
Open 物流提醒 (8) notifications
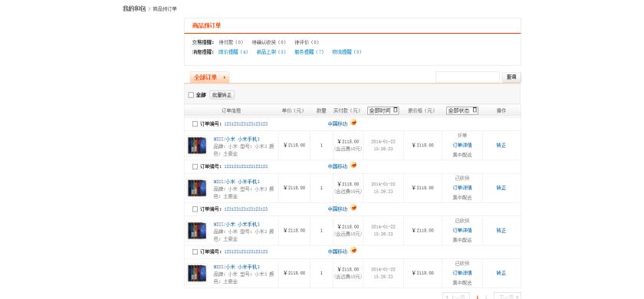[x=347, y=52]
